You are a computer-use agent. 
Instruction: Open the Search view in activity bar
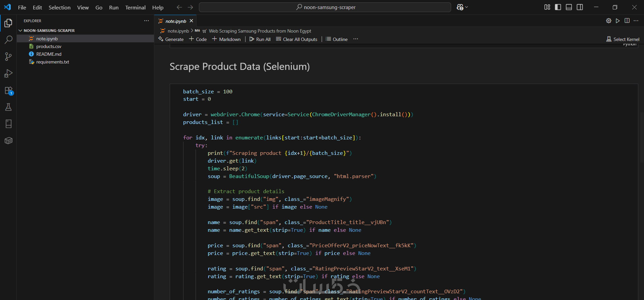pos(8,40)
